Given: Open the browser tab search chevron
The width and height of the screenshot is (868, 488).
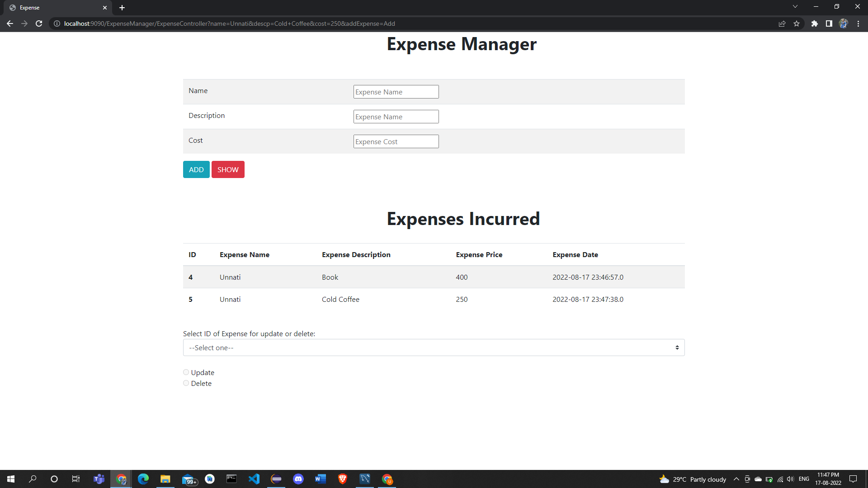Looking at the screenshot, I should coord(795,7).
